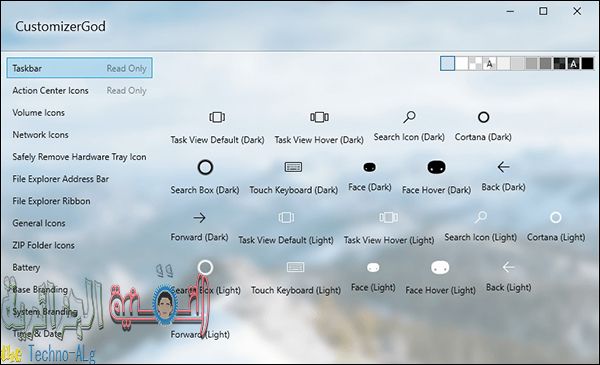Click the Face Hover (Dark) label
Viewport: 600px width, 365px height.
(436, 190)
